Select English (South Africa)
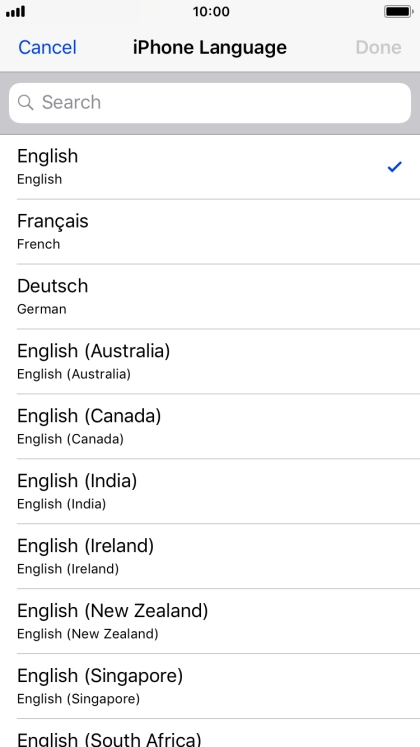420x747 pixels. (x=210, y=733)
